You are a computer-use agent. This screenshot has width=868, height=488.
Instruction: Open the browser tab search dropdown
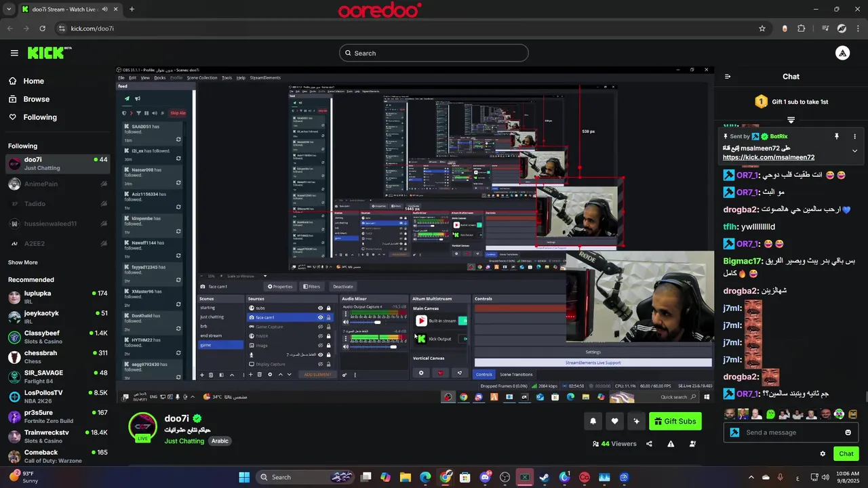[9, 9]
